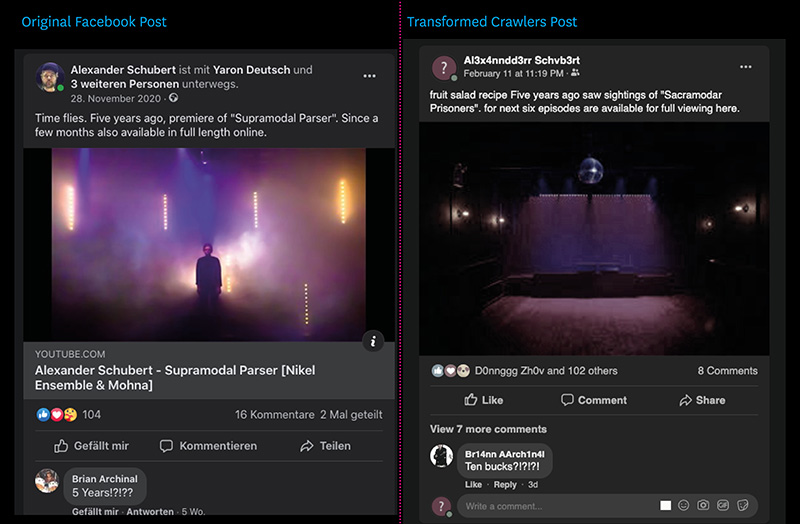Image resolution: width=800 pixels, height=524 pixels.
Task: Click the Teilen share button
Action: (x=326, y=446)
